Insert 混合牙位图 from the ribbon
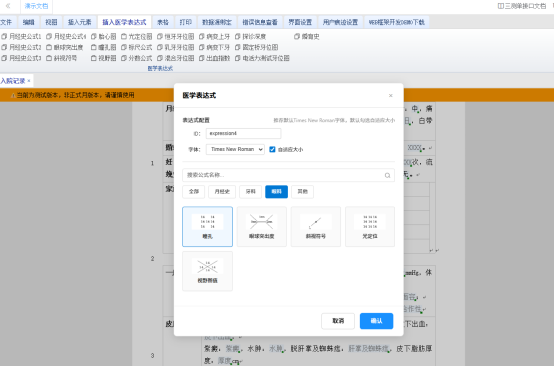Screen dimensions: 554x366 [176, 58]
